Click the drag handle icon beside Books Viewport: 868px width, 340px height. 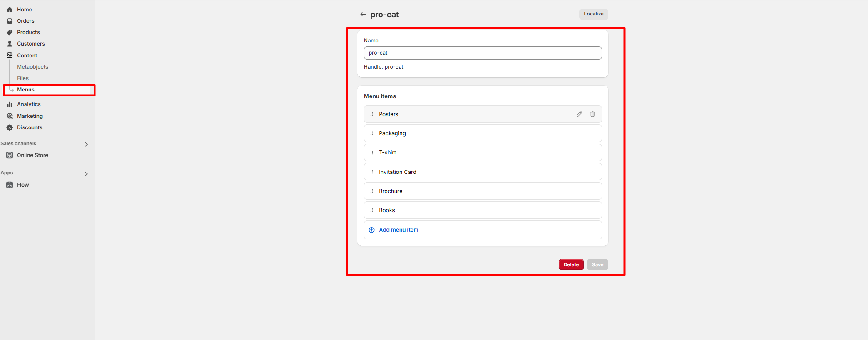[371, 210]
